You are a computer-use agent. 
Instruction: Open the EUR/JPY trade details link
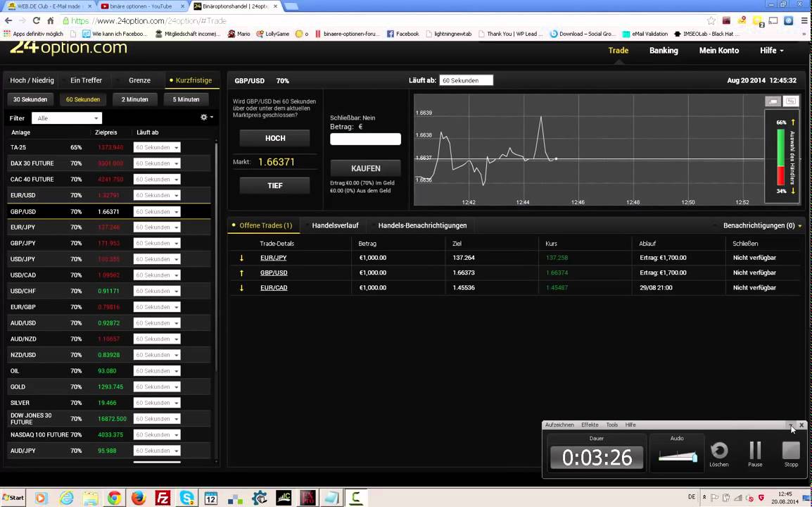tap(274, 258)
